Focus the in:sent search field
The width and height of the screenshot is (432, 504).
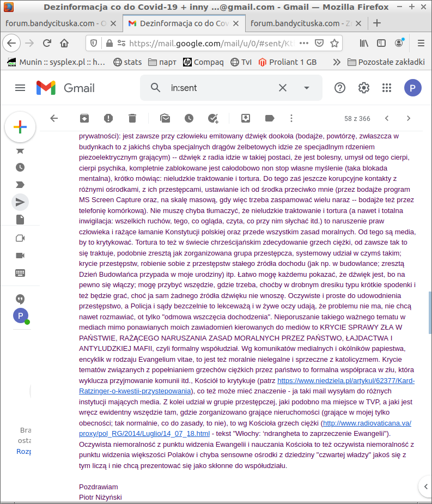pyautogui.click(x=222, y=88)
